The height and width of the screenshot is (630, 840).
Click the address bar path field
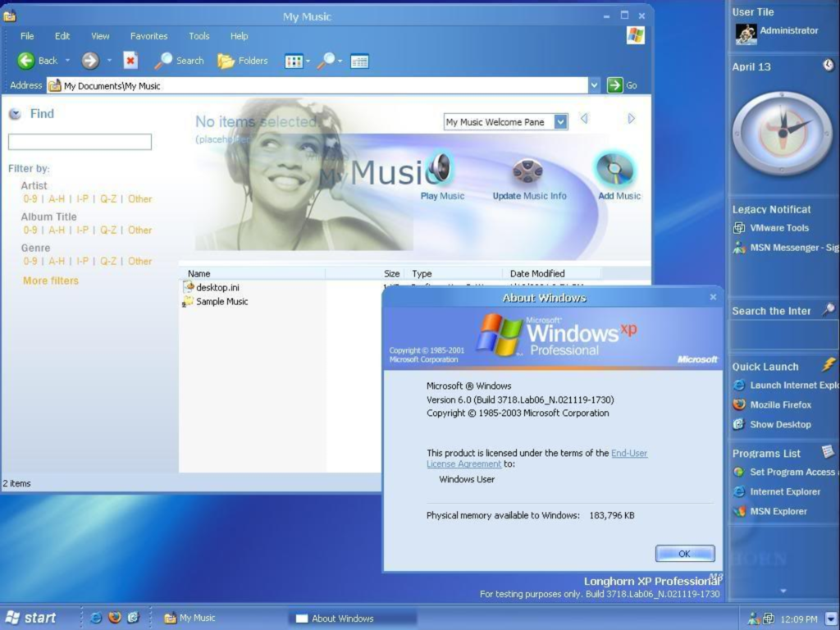point(317,85)
